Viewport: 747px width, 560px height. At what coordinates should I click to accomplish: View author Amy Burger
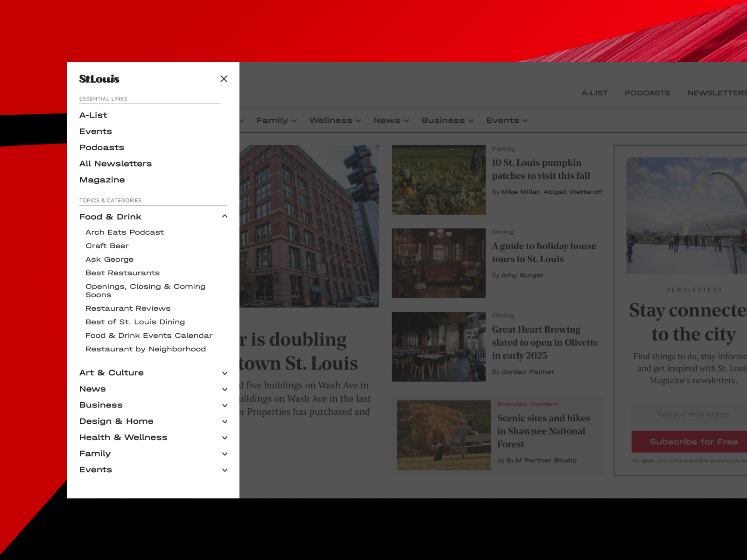click(522, 275)
